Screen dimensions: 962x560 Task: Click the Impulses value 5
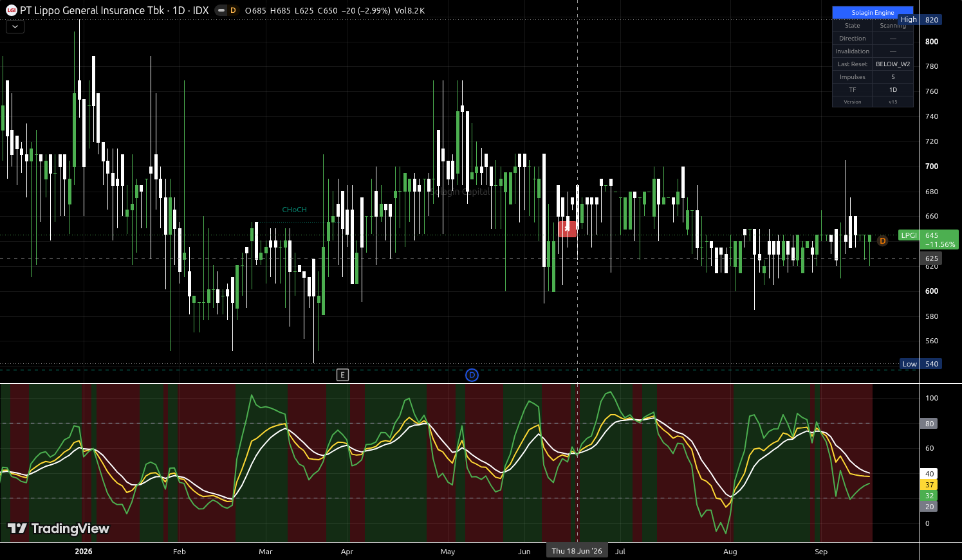(x=893, y=77)
